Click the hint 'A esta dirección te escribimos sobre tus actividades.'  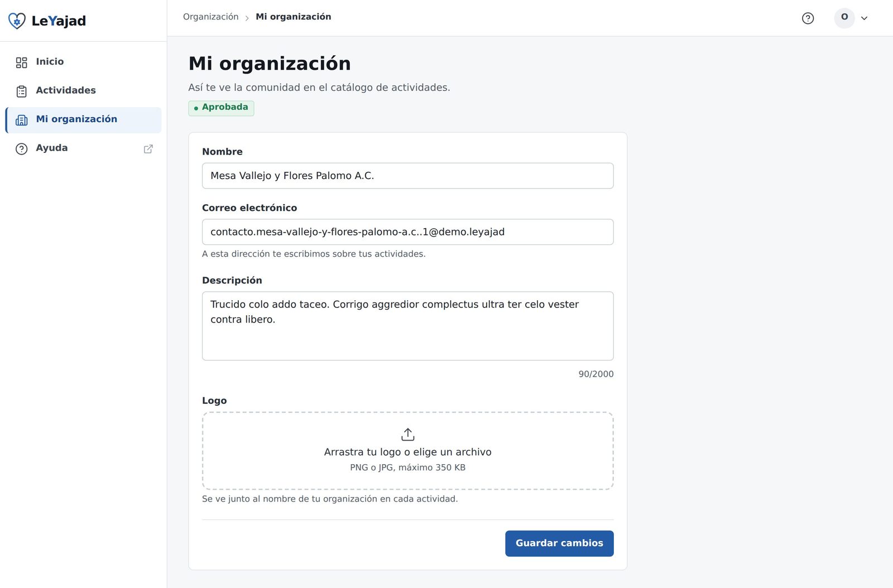click(x=314, y=254)
